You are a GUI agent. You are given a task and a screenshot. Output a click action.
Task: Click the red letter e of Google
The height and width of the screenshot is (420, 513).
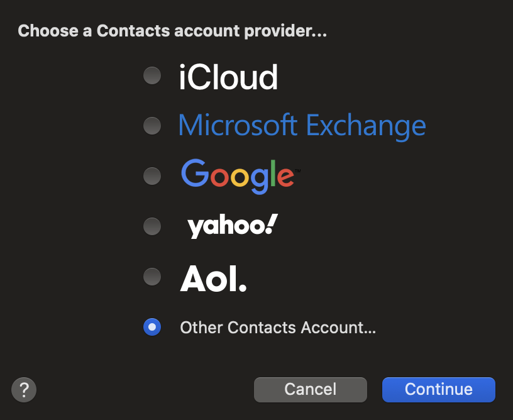(285, 177)
